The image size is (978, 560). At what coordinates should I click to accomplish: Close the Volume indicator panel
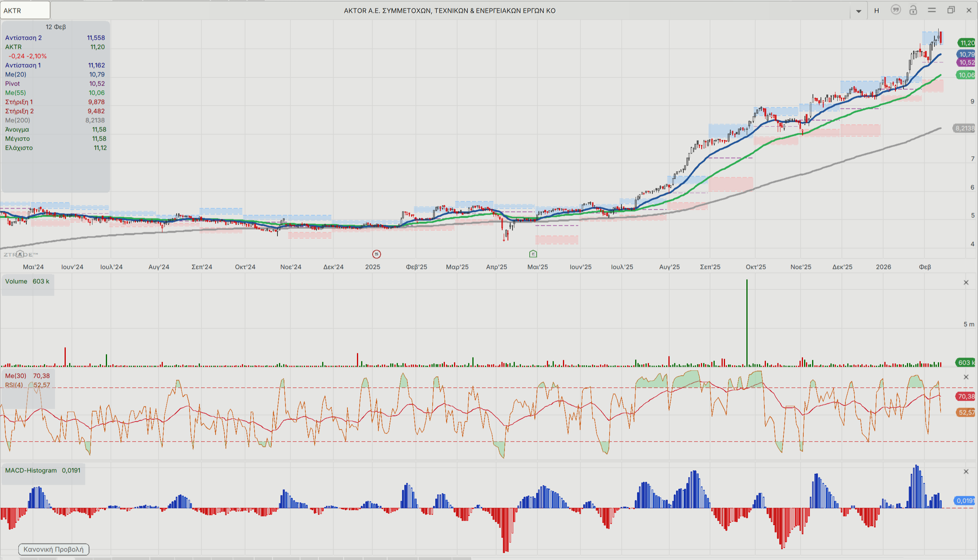966,283
